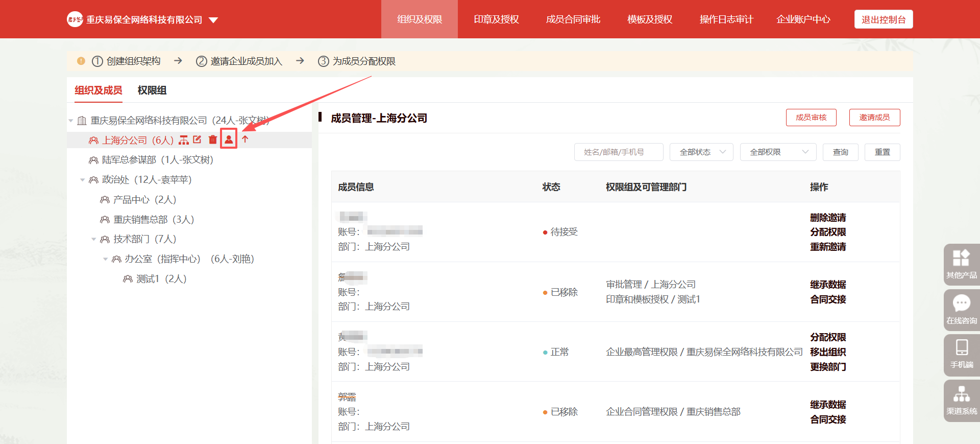This screenshot has height=444, width=980.
Task: Click the highlighted person icon beside 上海分公司
Action: [229, 139]
